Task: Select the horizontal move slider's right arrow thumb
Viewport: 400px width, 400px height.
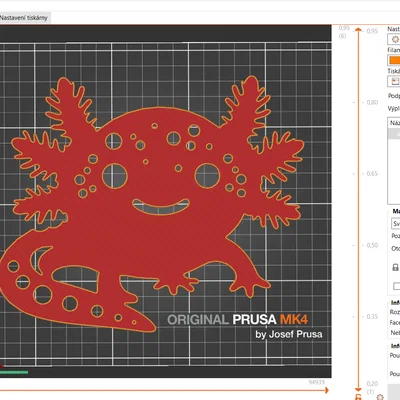Action: coord(327,390)
